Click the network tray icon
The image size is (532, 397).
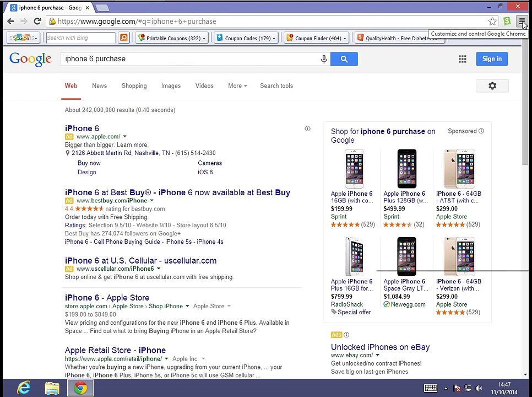468,388
